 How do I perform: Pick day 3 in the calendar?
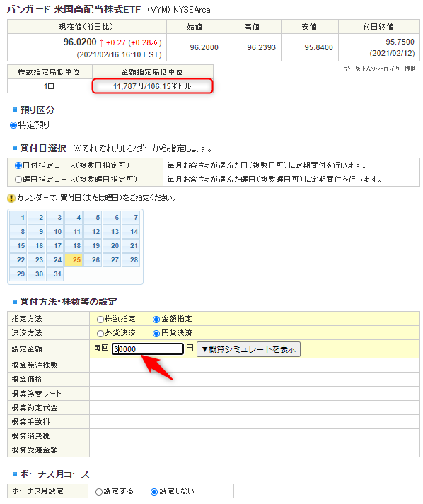point(55,218)
